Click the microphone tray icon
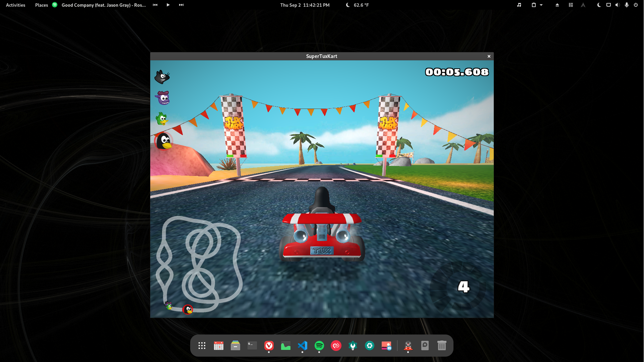This screenshot has height=362, width=644. (x=627, y=5)
